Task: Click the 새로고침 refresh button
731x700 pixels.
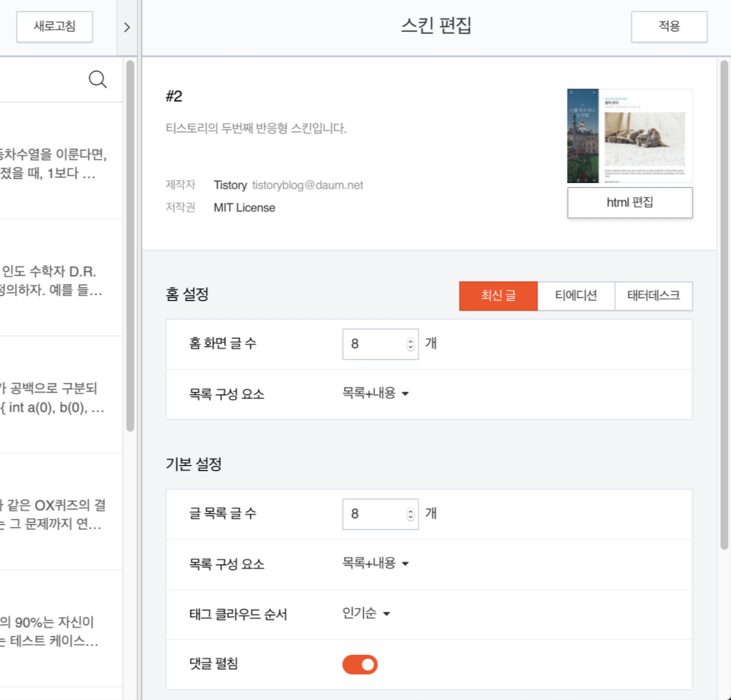Action: point(55,26)
